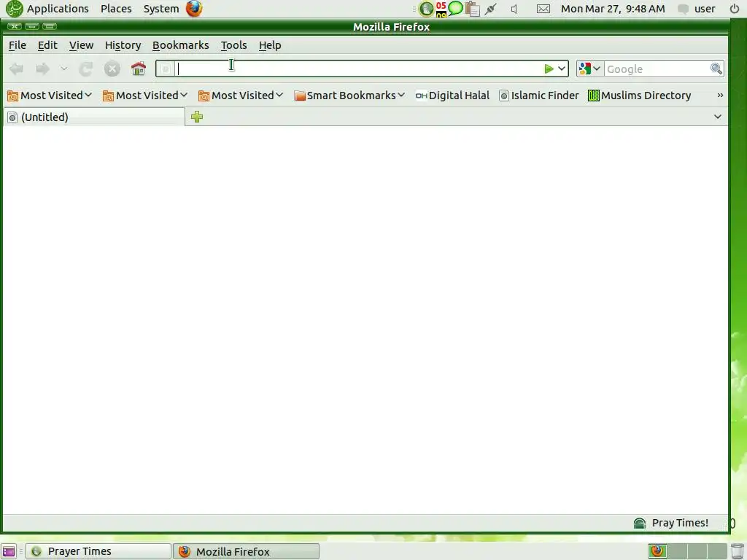The height and width of the screenshot is (560, 747).
Task: Click the show desktop icon
Action: pos(9,551)
